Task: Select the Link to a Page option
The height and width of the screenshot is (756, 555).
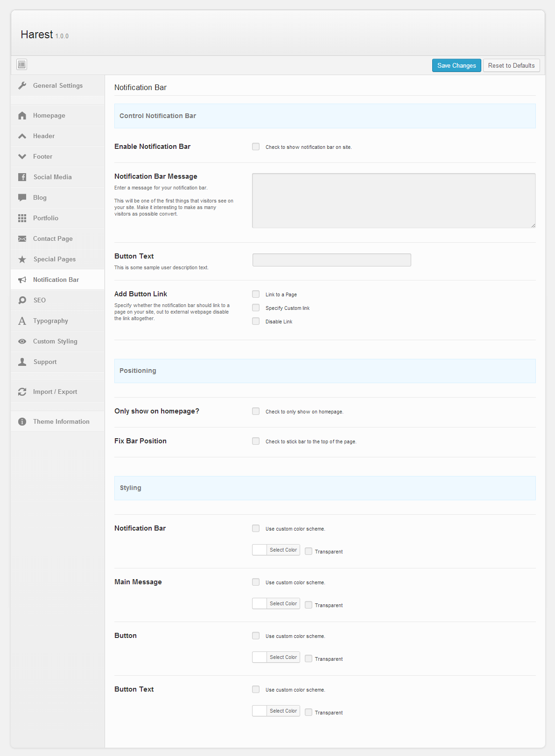Action: [x=256, y=294]
